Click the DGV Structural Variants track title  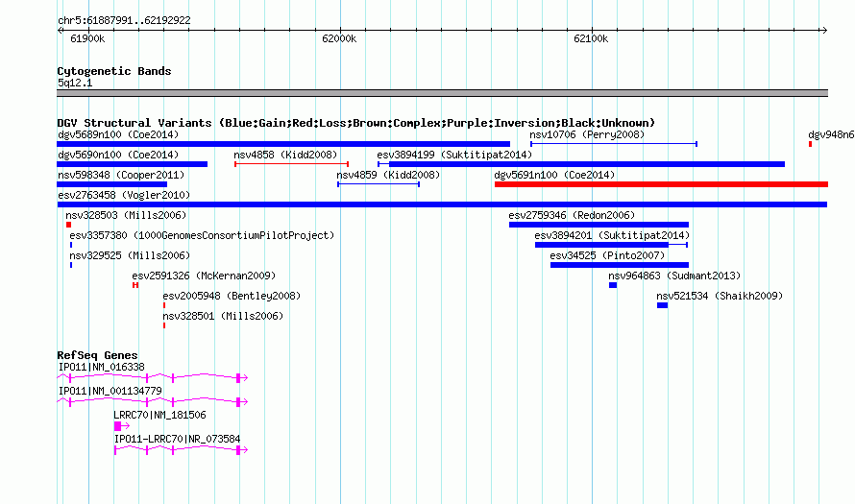(356, 123)
